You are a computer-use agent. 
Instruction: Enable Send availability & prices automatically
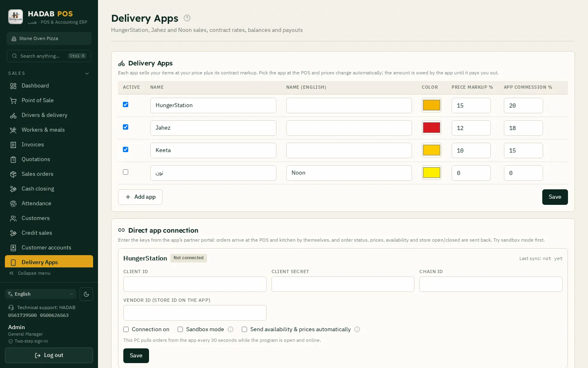(245, 330)
